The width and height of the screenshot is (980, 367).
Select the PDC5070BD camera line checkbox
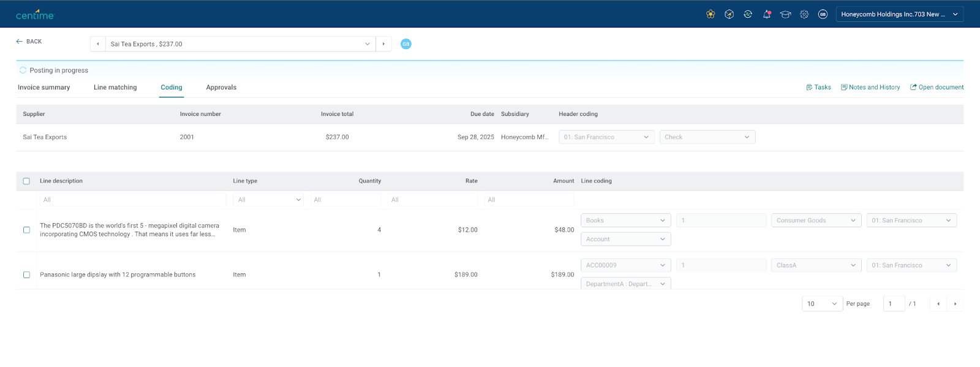pyautogui.click(x=26, y=230)
